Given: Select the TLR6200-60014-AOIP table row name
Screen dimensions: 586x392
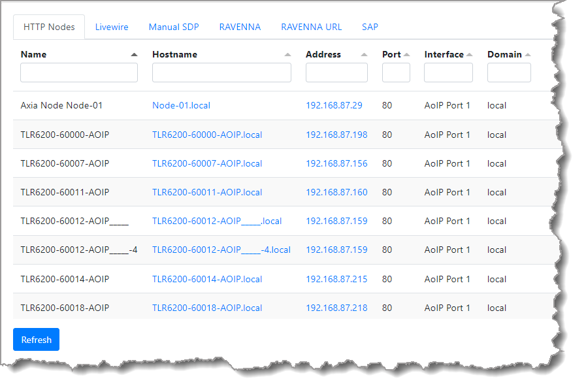Looking at the screenshot, I should (65, 279).
